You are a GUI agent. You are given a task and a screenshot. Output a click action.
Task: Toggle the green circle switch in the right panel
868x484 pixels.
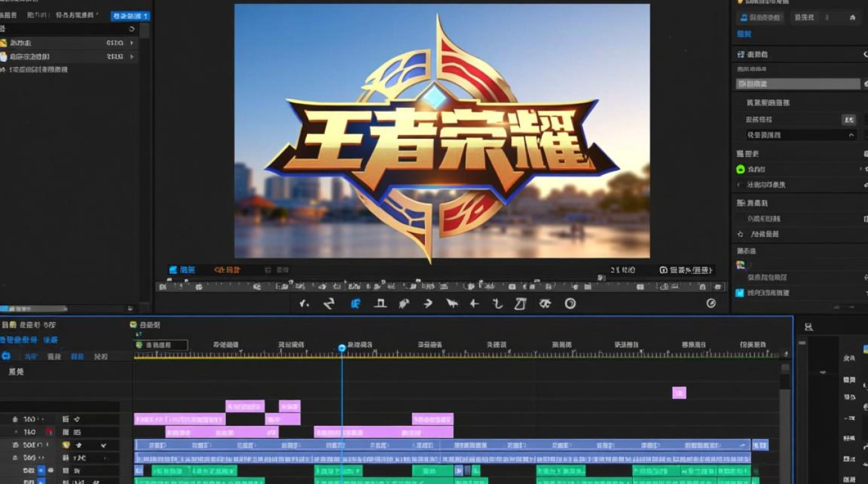pos(741,170)
